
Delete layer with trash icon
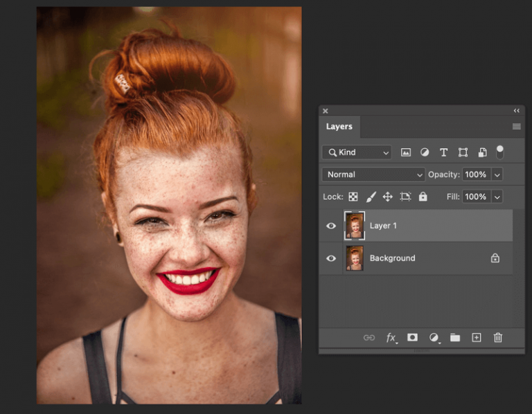pos(497,338)
